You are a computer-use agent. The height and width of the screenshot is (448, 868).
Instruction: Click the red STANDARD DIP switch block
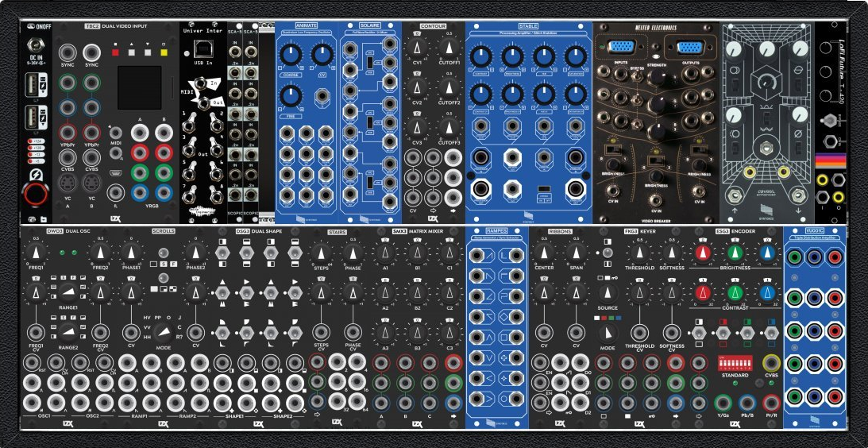click(x=735, y=363)
